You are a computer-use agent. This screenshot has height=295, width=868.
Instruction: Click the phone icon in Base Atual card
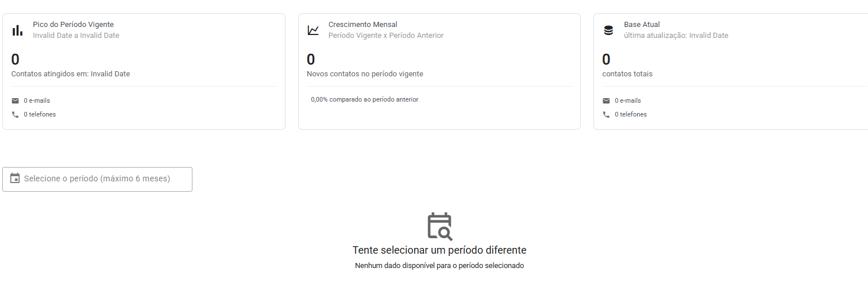tap(606, 114)
